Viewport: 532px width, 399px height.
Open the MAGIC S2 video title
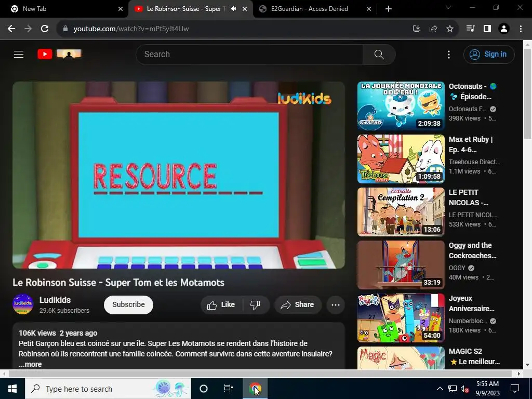click(474, 356)
